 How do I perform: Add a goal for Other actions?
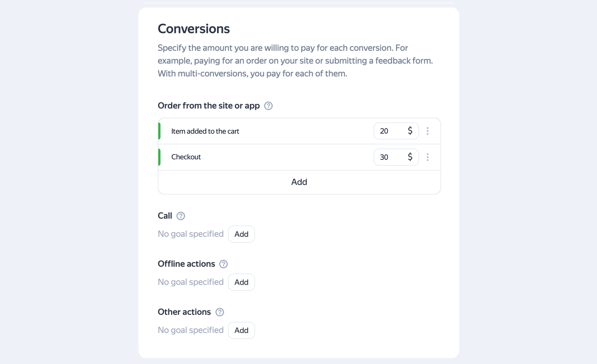(241, 330)
